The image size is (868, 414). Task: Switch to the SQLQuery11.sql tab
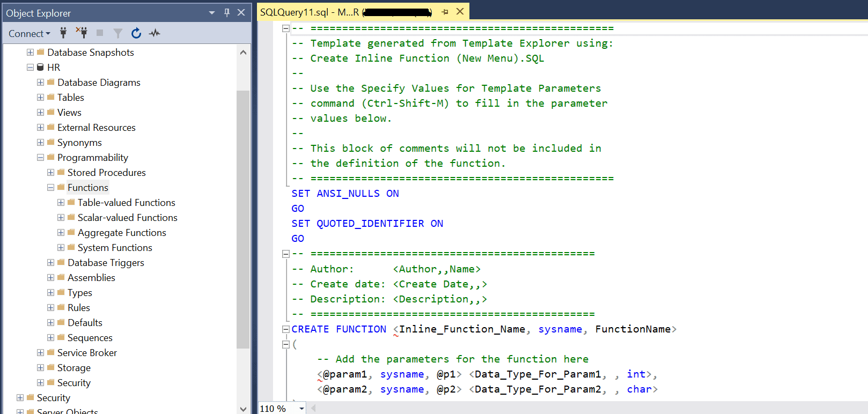309,12
